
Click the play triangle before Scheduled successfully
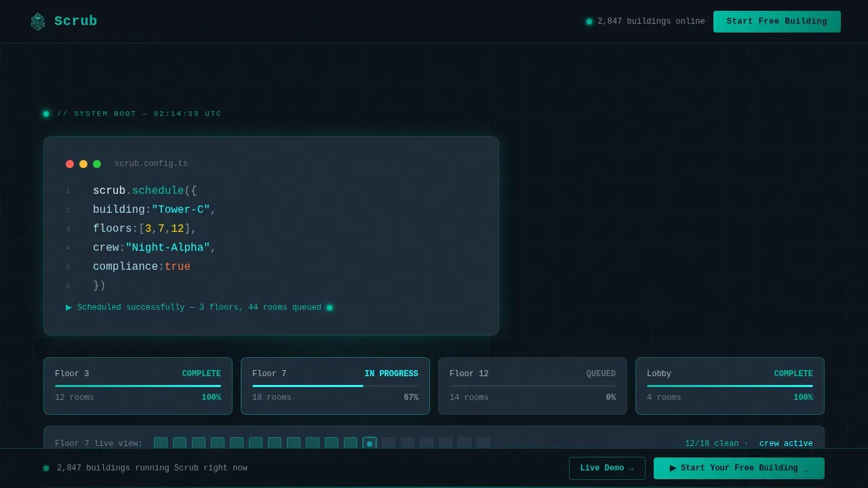click(68, 308)
